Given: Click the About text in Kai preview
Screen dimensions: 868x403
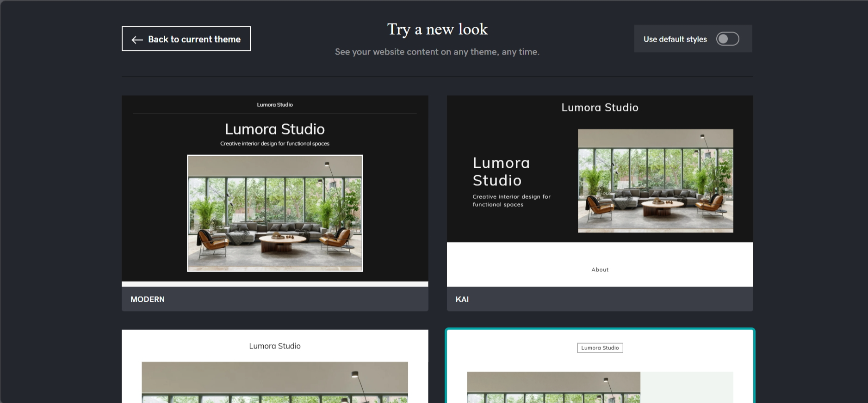Looking at the screenshot, I should click(x=600, y=270).
